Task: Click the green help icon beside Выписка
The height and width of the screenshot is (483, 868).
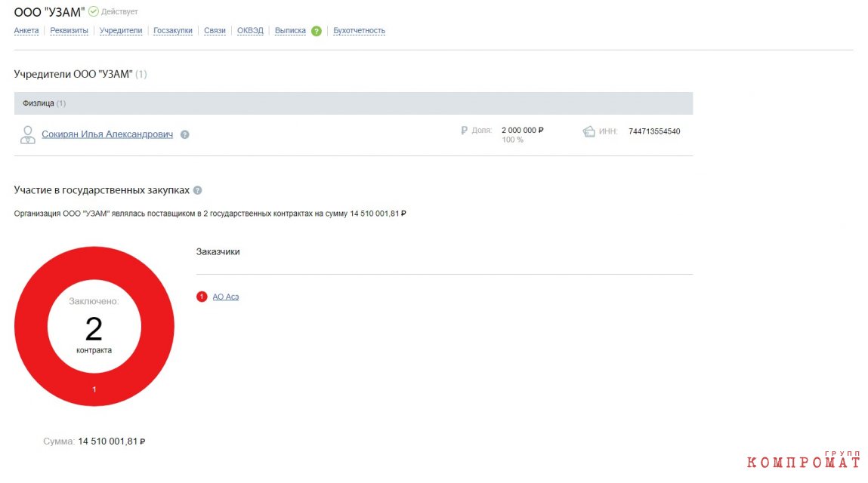Action: pos(316,31)
